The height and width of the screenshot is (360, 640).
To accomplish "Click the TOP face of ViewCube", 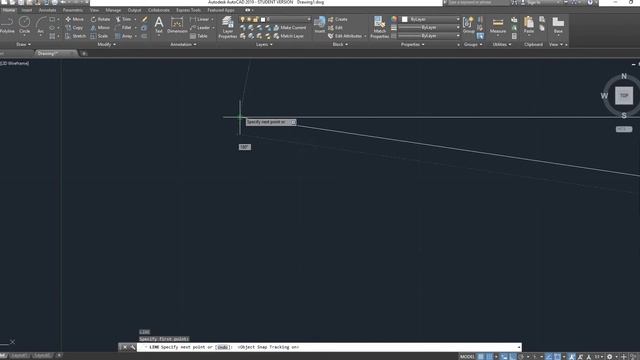I will [624, 96].
